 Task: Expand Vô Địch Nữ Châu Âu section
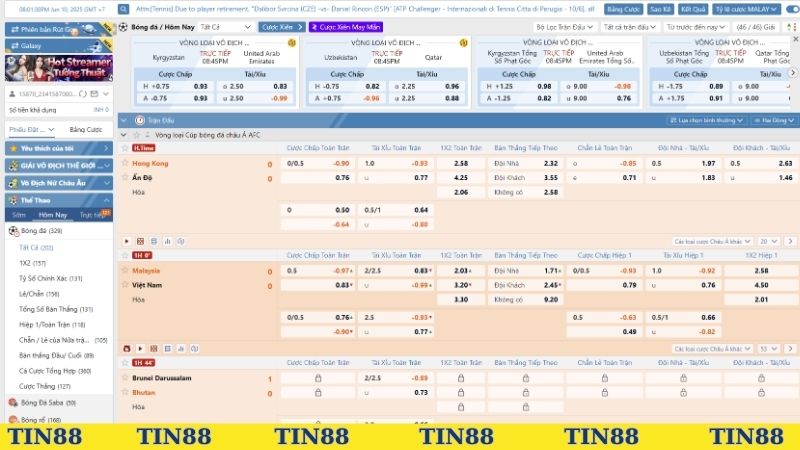click(59, 183)
